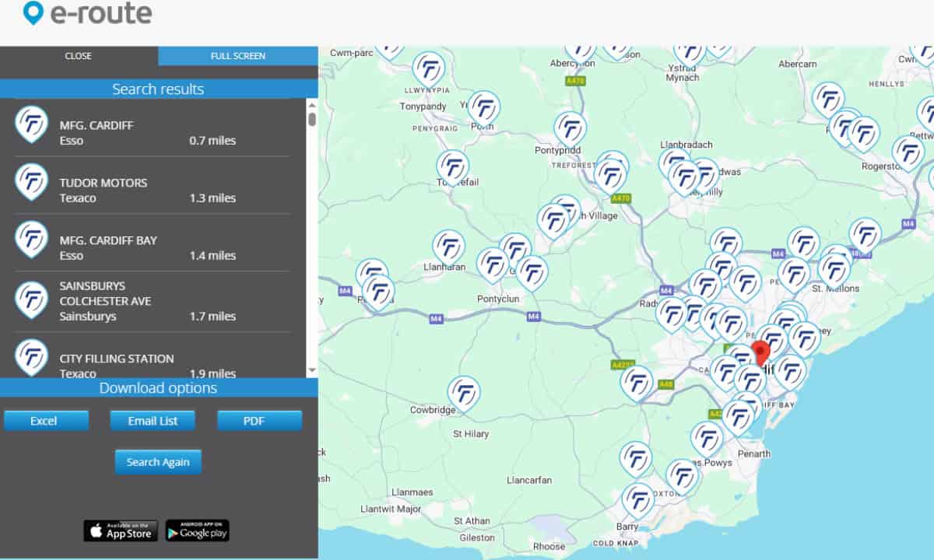Click the 1.7 miles distance value
Image resolution: width=934 pixels, height=560 pixels.
click(x=212, y=317)
